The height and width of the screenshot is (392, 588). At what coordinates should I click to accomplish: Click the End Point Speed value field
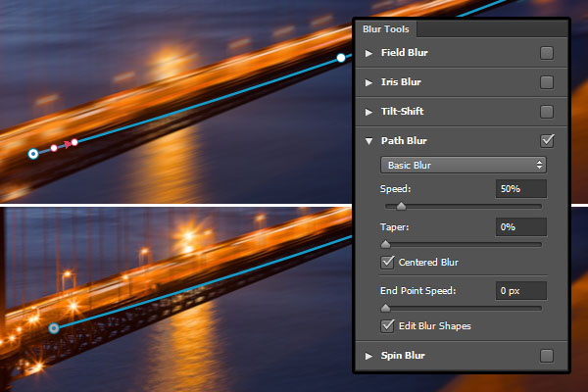point(521,291)
